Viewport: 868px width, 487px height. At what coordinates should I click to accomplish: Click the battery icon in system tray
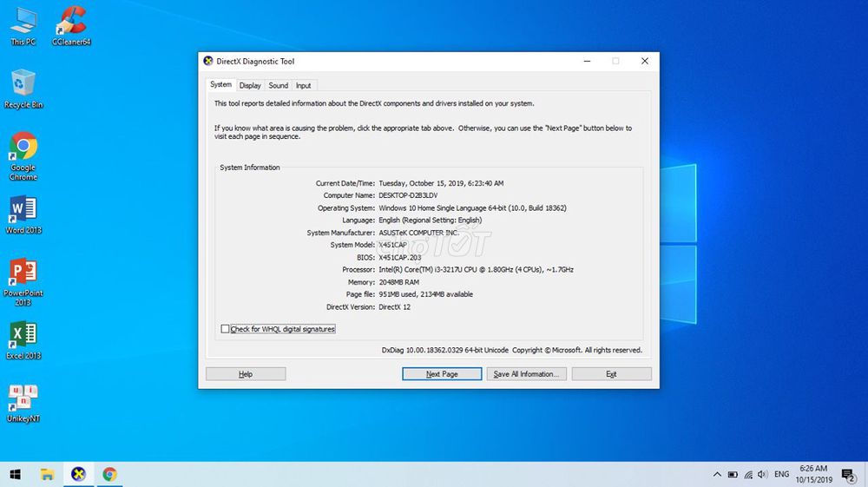point(733,474)
